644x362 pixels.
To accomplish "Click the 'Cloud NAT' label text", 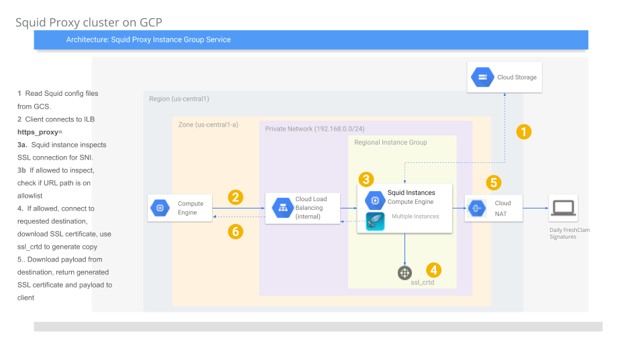I will 502,208.
